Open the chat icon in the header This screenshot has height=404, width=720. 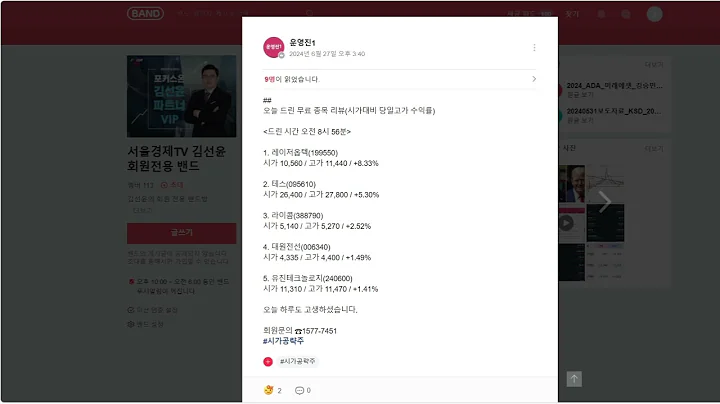[x=625, y=14]
